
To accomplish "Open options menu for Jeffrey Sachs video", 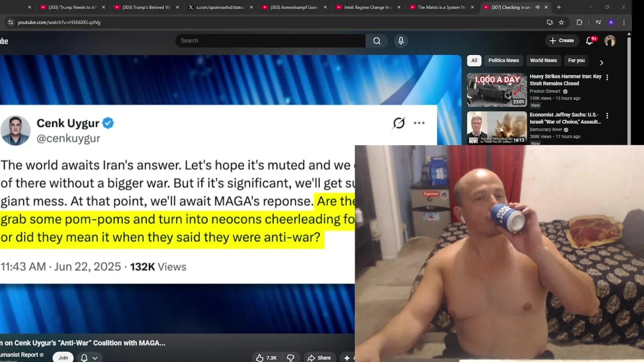I will pyautogui.click(x=607, y=116).
